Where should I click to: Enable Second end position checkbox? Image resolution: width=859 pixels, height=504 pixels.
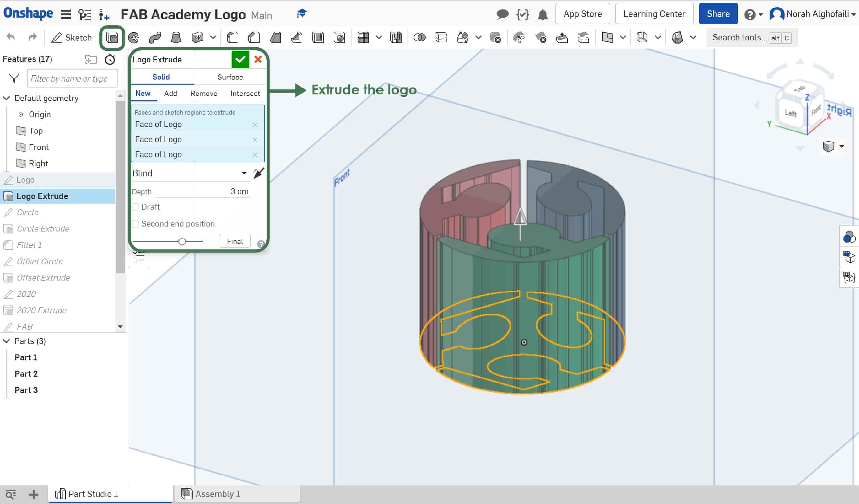coord(135,224)
